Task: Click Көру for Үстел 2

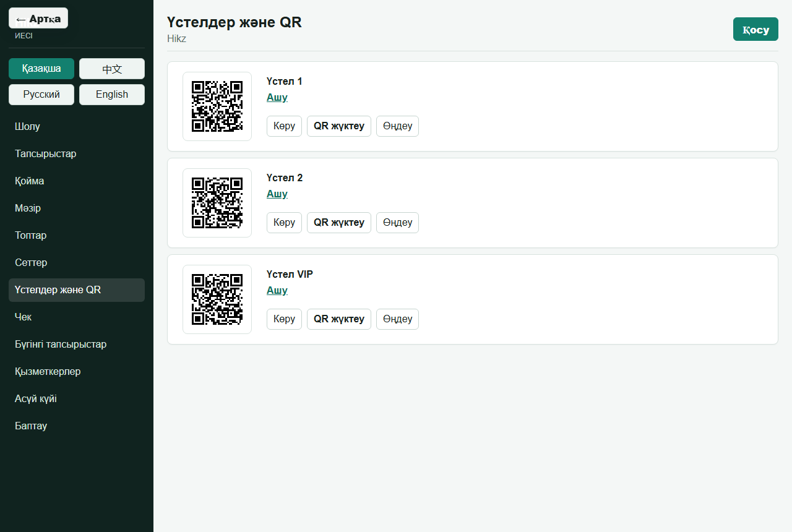Action: point(285,223)
